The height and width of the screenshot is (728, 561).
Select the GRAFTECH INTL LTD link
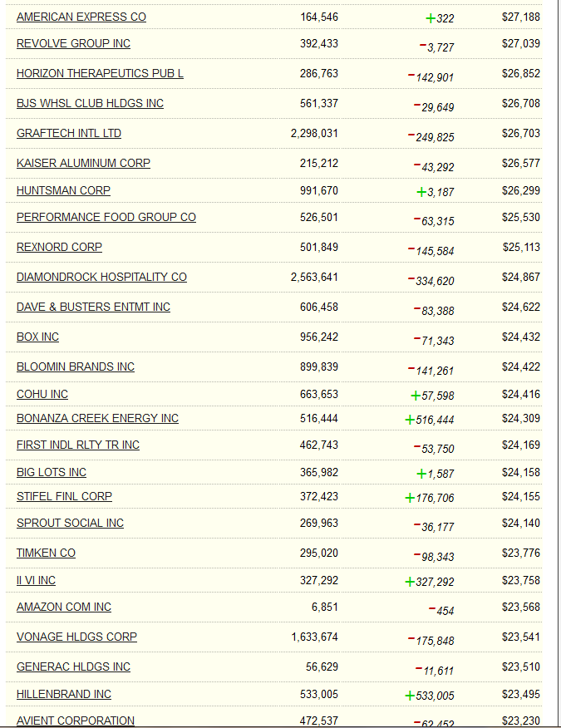click(69, 134)
